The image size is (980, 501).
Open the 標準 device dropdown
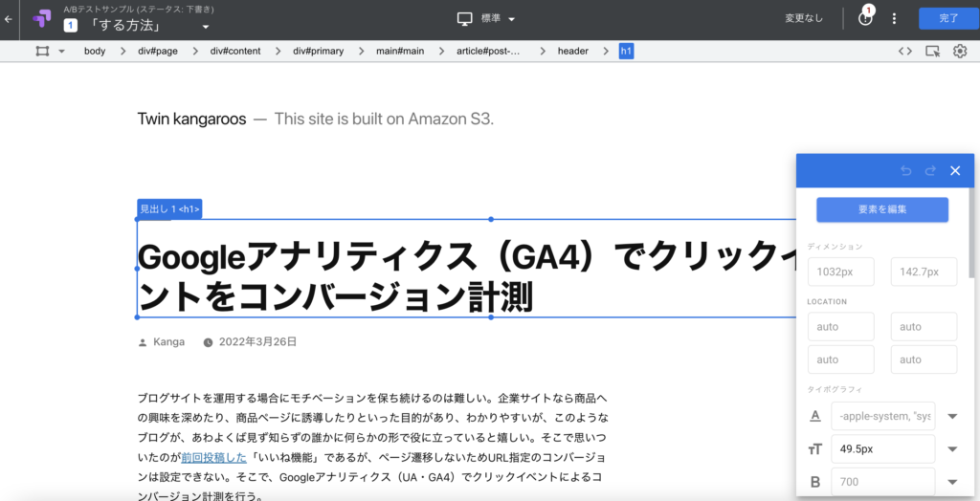point(498,19)
